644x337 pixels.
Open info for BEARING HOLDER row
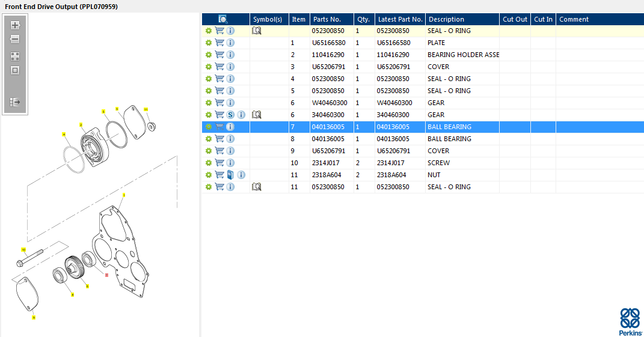point(230,55)
